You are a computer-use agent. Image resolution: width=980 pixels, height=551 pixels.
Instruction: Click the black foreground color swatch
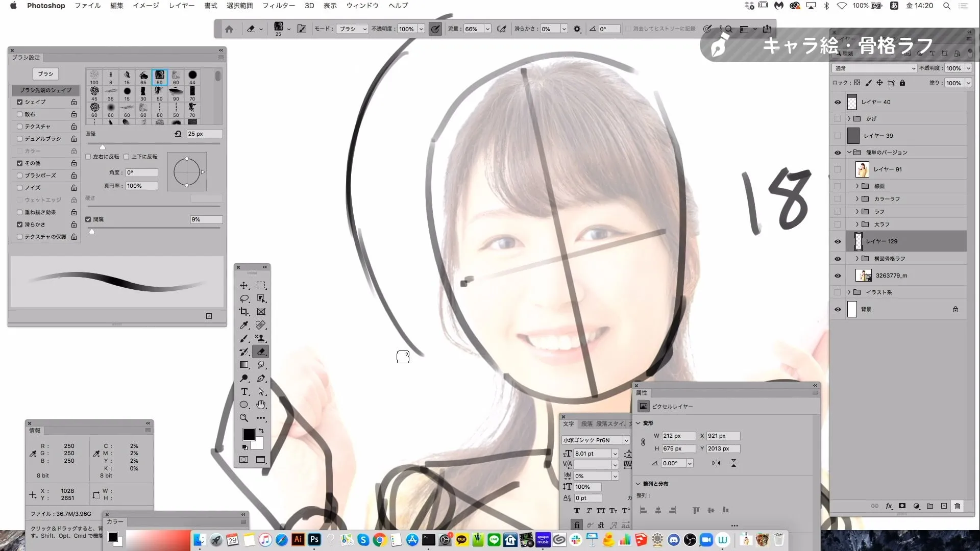(249, 434)
